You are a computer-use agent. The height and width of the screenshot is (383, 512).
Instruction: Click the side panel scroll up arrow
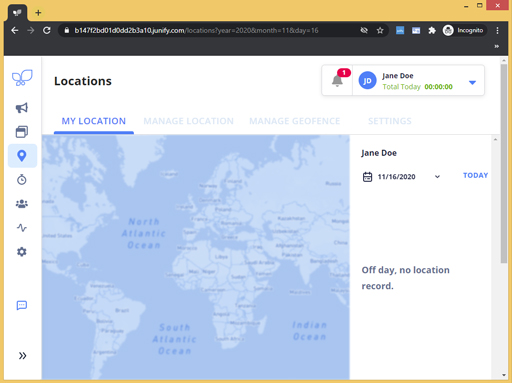click(x=495, y=139)
